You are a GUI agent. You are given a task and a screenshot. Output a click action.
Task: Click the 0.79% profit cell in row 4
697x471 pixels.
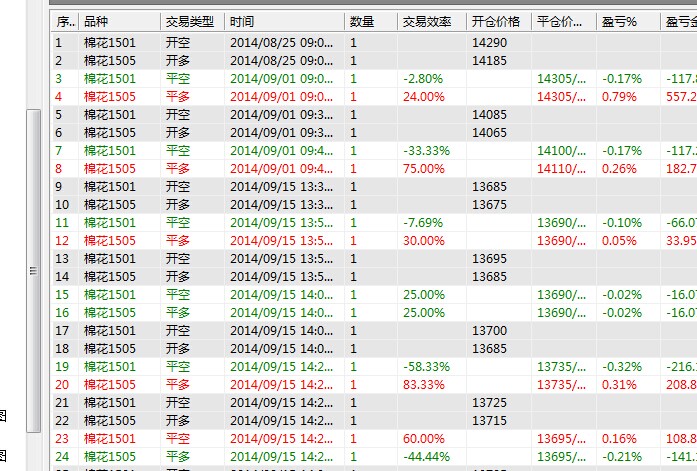pyautogui.click(x=619, y=96)
